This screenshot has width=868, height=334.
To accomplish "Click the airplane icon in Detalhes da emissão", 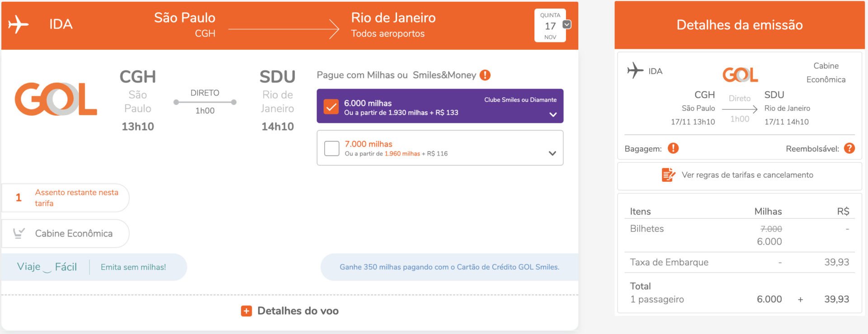I will pos(635,71).
